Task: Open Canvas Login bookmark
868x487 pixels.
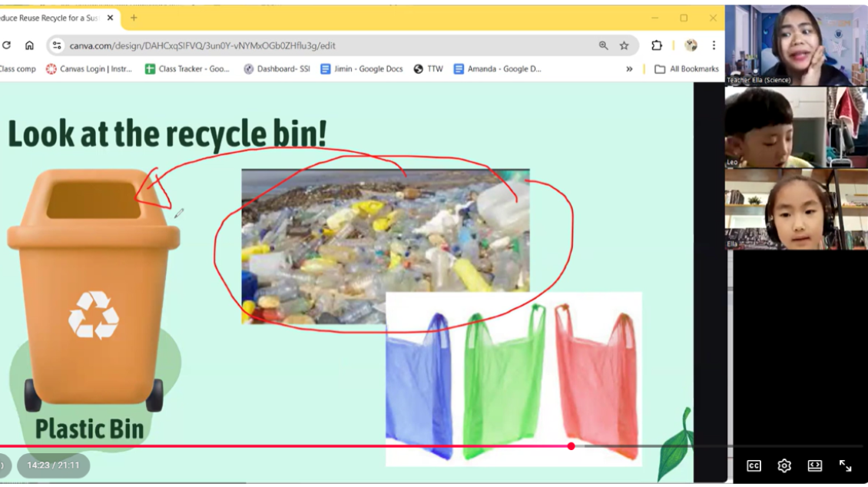Action: (x=88, y=69)
